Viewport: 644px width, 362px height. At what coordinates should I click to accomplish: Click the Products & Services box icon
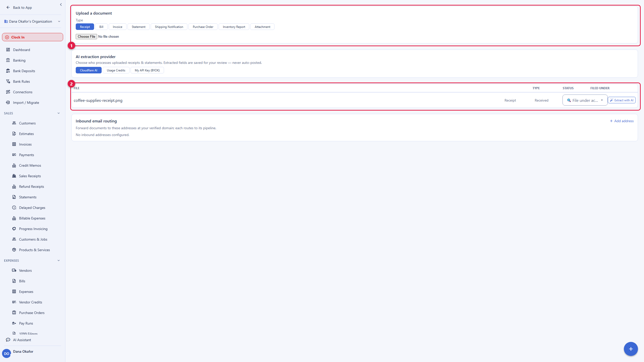14,250
